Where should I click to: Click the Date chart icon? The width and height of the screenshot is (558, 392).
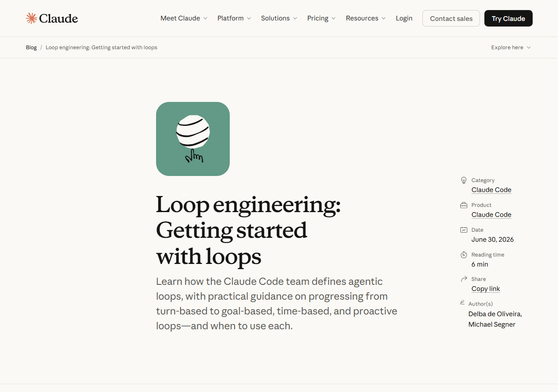coord(464,230)
